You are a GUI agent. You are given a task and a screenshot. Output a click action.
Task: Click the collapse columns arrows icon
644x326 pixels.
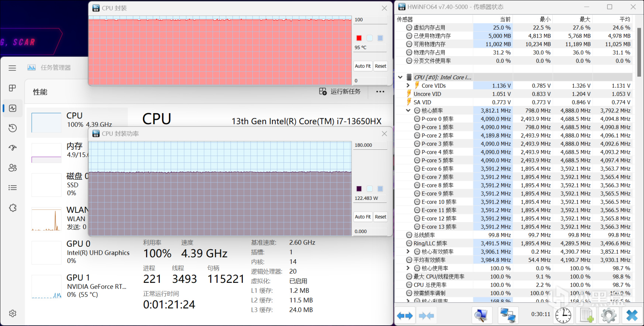point(427,316)
